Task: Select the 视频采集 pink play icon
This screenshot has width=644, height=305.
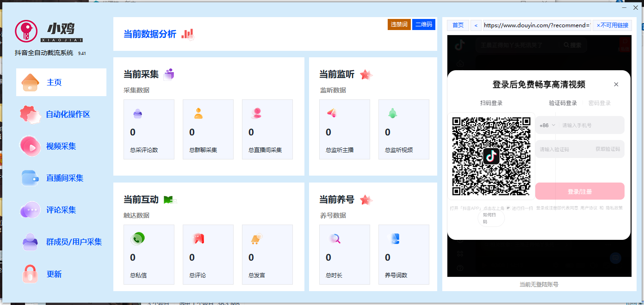Action: tap(31, 146)
